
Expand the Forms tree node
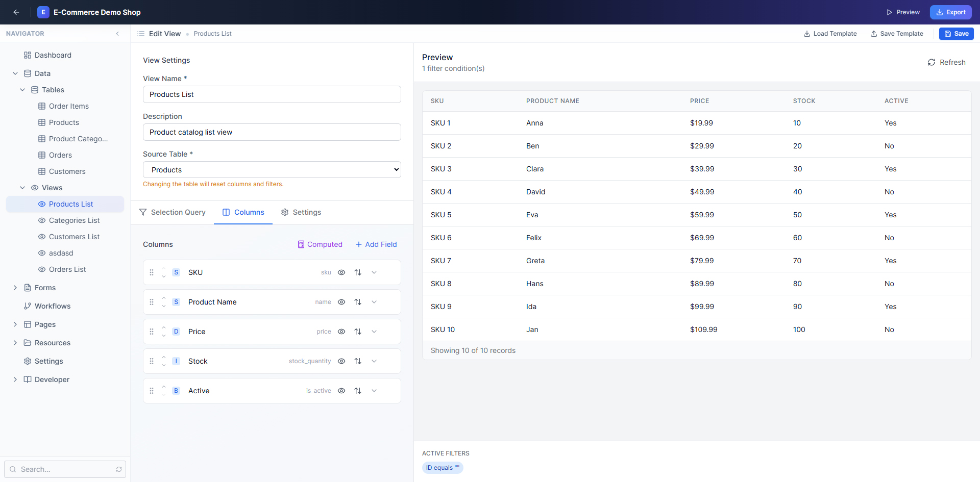(x=15, y=288)
